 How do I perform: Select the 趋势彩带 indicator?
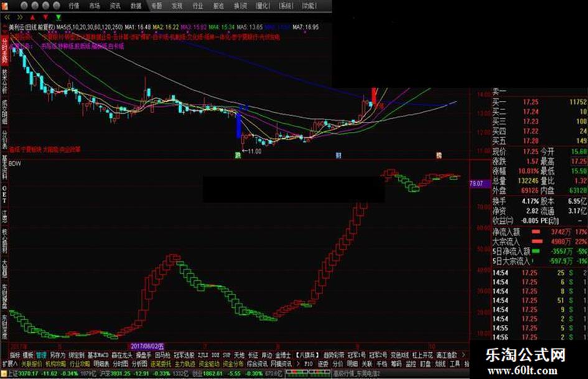coord(334,355)
